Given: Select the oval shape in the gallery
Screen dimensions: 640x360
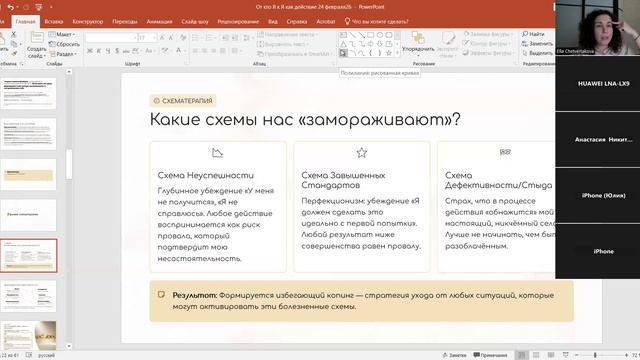Looking at the screenshot, I should [380, 35].
